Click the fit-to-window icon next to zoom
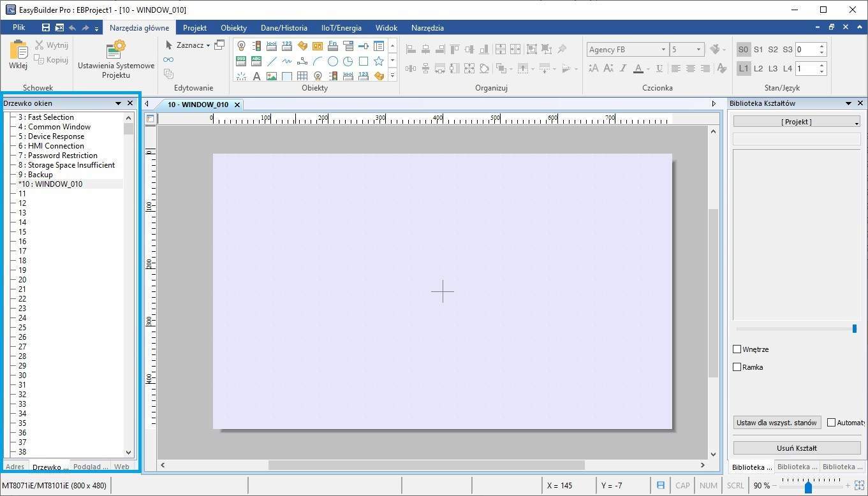Image resolution: width=868 pixels, height=496 pixels. tap(859, 486)
